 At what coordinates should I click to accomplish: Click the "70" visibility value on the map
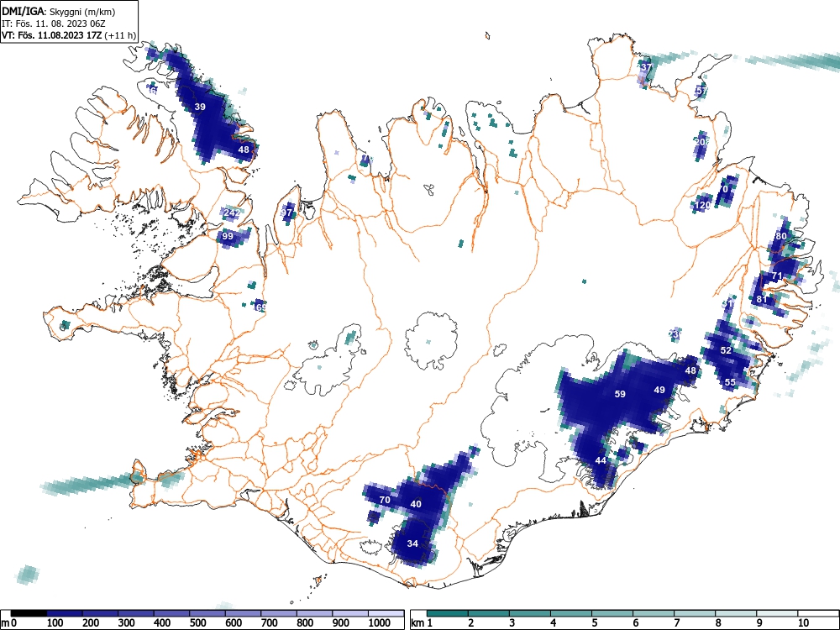coord(385,500)
